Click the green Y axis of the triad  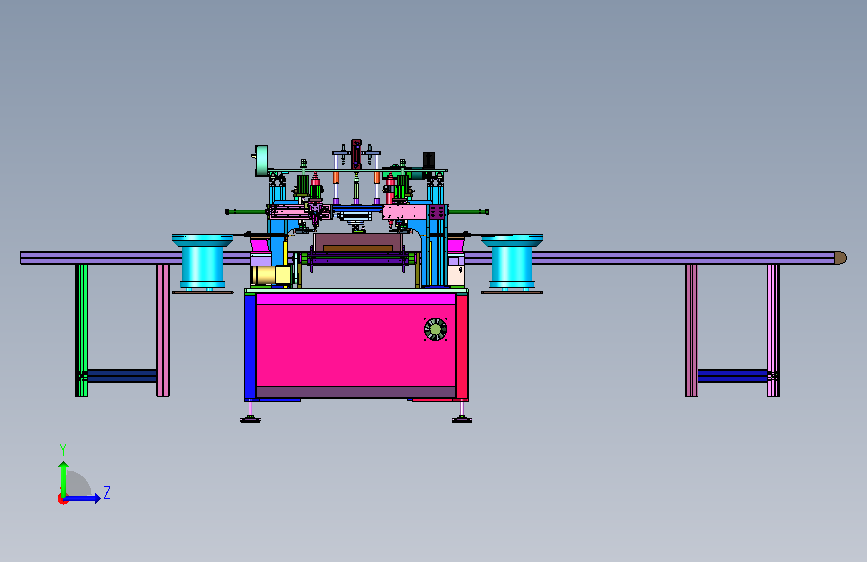point(64,478)
